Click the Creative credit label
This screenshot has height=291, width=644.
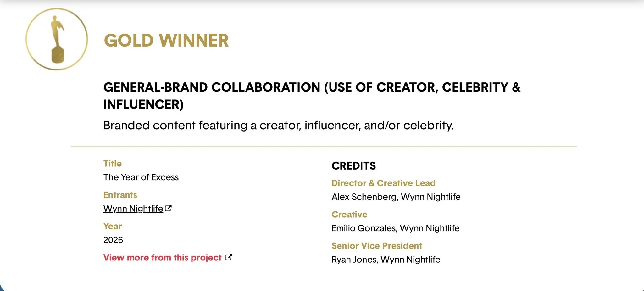(349, 215)
